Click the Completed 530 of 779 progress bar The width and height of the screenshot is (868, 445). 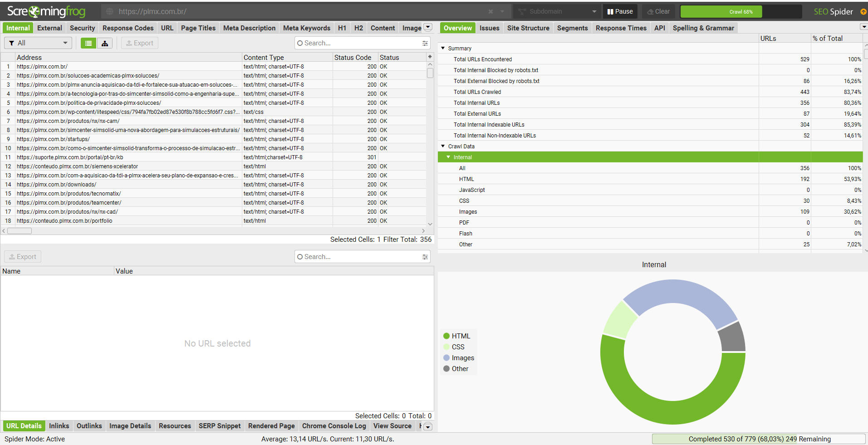[x=759, y=439]
